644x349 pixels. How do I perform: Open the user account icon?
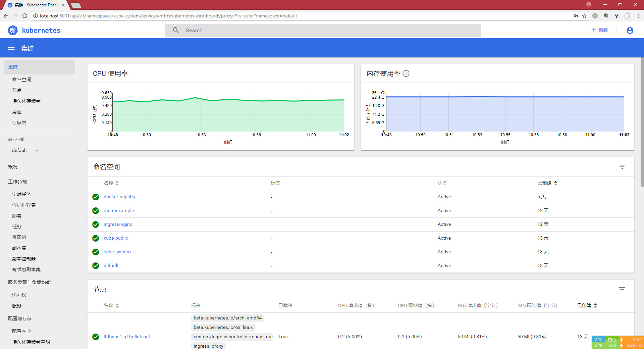[630, 31]
